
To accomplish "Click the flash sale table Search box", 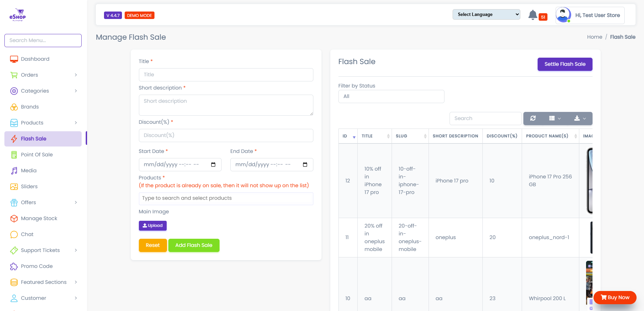I will (485, 118).
